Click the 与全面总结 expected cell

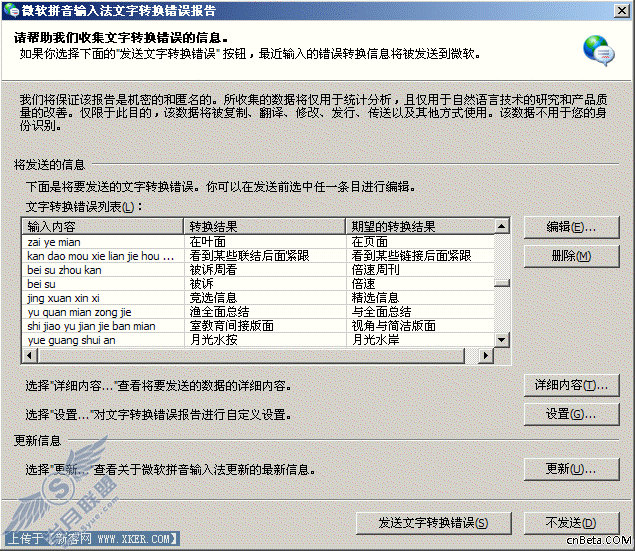coord(420,312)
